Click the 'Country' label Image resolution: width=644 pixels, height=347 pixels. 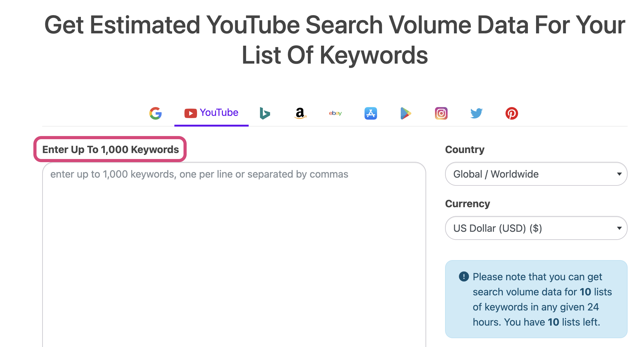coord(465,149)
